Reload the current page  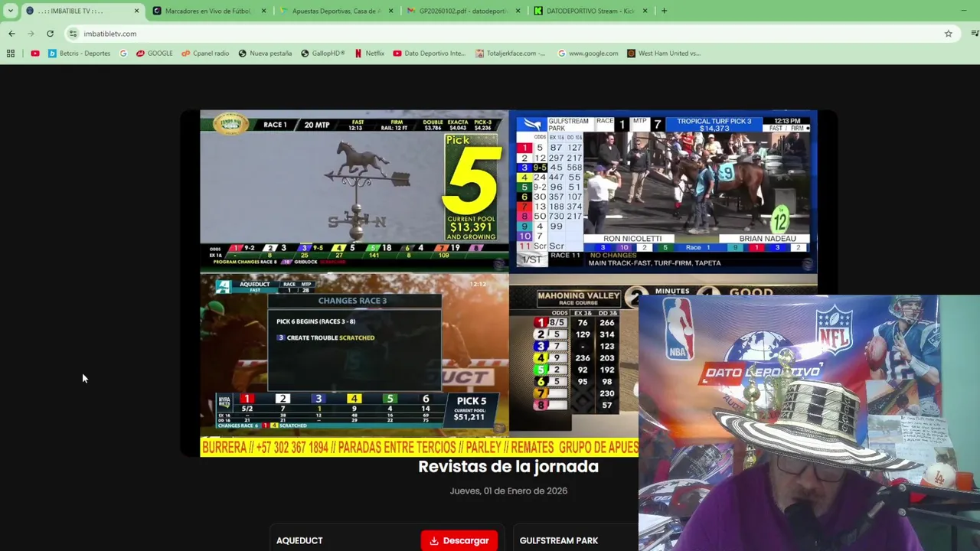50,34
